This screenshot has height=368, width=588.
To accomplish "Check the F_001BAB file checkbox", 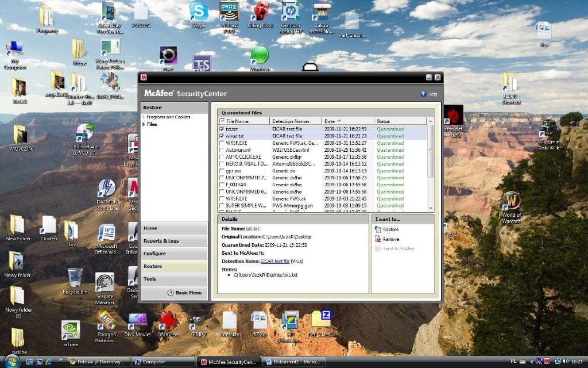I will 222,185.
